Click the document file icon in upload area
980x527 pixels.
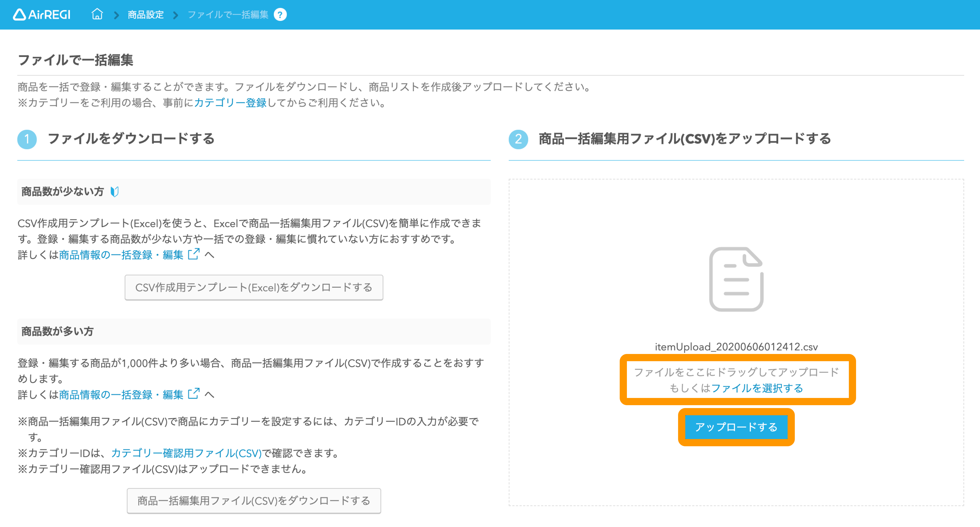736,279
